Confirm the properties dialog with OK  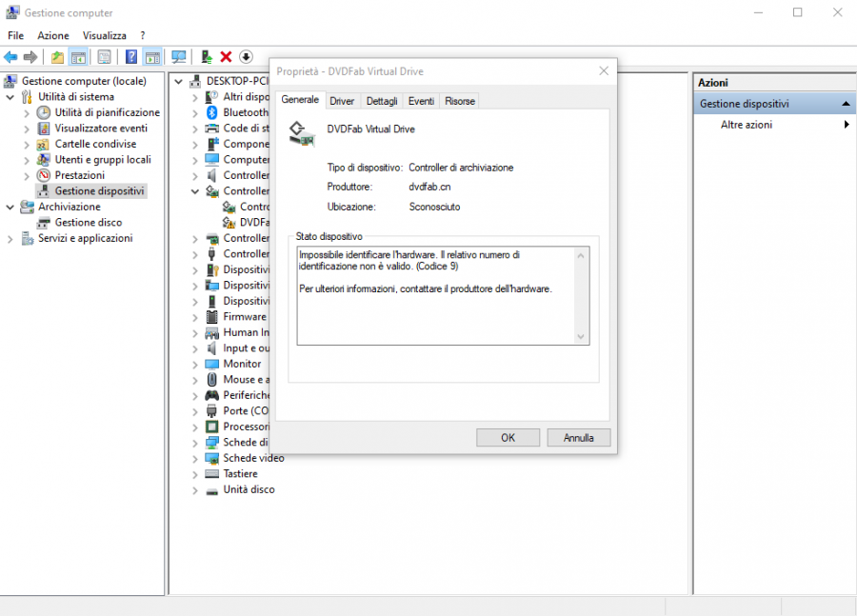(508, 438)
